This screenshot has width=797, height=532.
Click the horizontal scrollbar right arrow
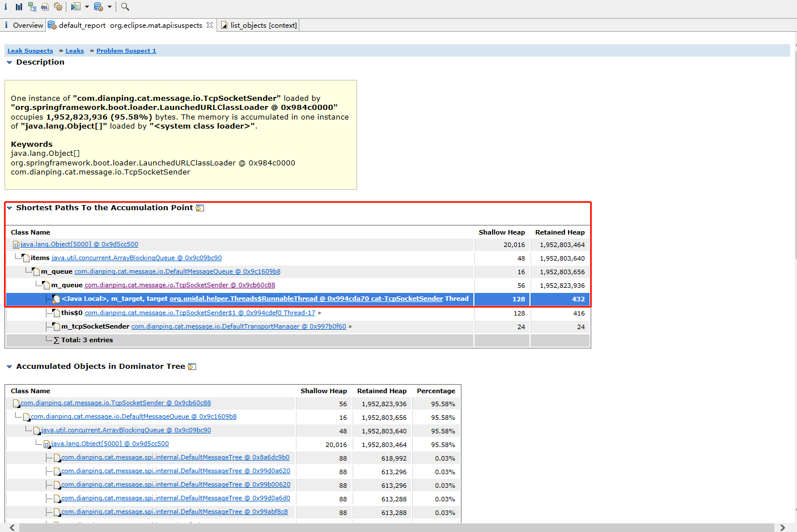[x=782, y=527]
